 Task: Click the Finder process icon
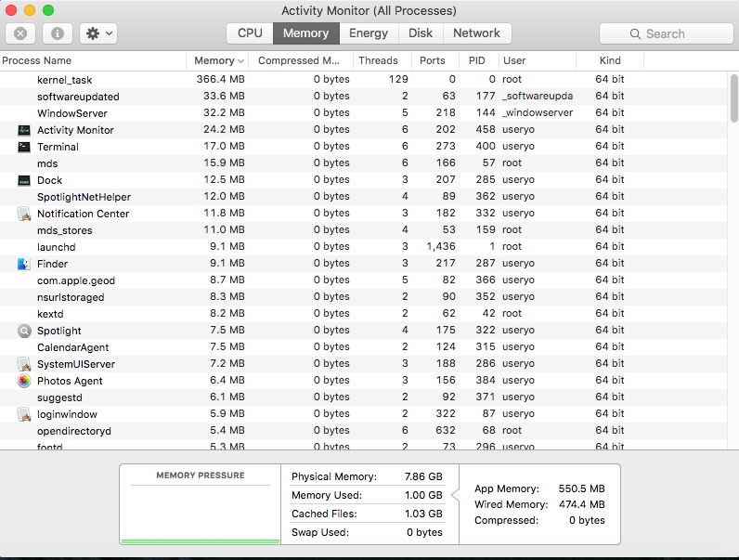[24, 264]
